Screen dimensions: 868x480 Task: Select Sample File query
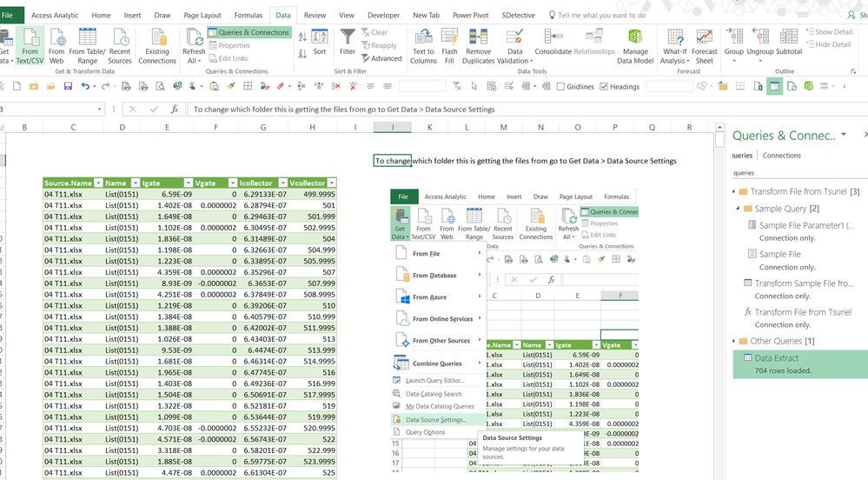click(x=780, y=255)
